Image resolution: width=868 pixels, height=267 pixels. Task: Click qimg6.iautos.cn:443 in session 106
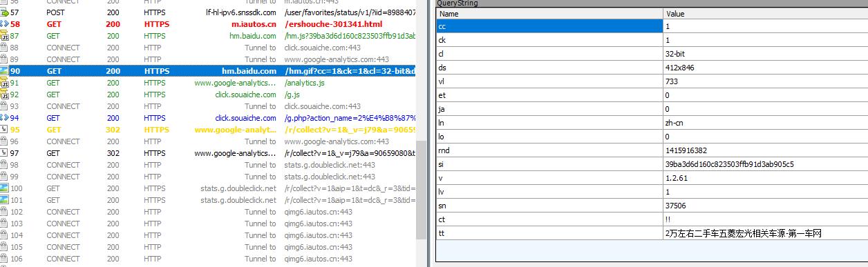pyautogui.click(x=318, y=259)
